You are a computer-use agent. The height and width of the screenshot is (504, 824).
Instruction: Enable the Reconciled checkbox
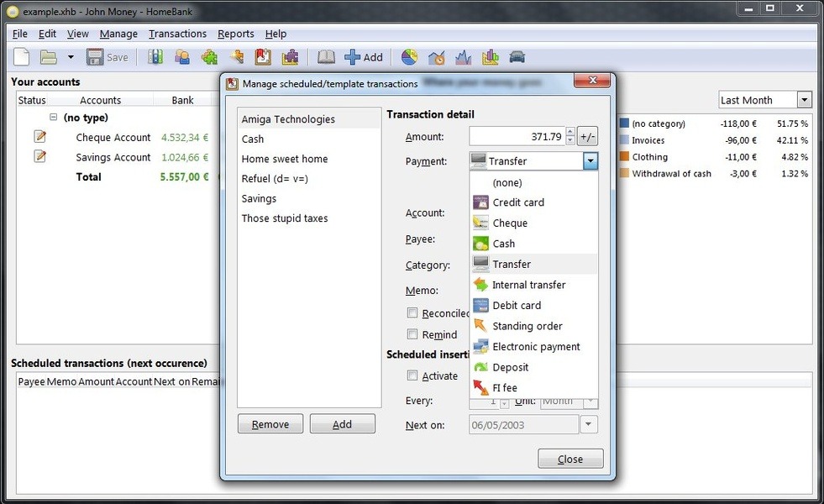click(x=412, y=313)
